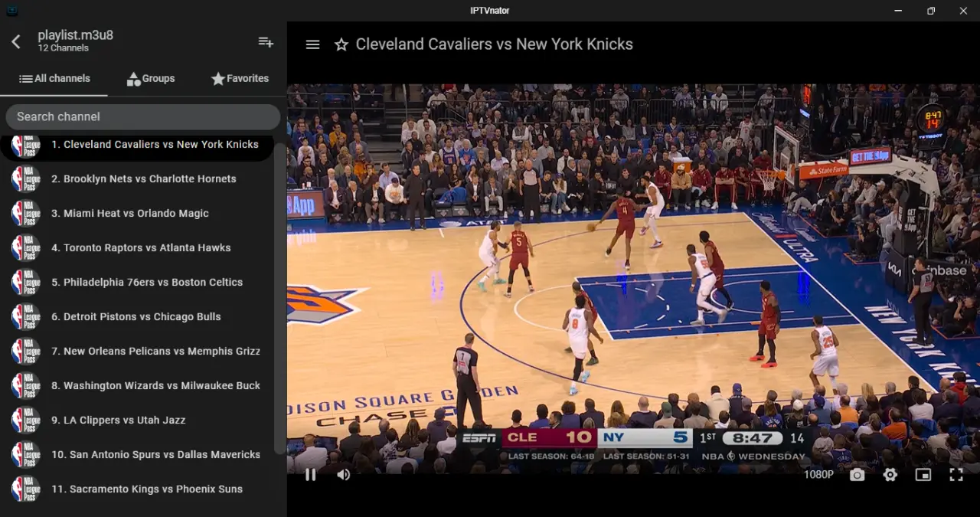This screenshot has width=980, height=517.
Task: Switch to the Favorites tab
Action: (240, 78)
